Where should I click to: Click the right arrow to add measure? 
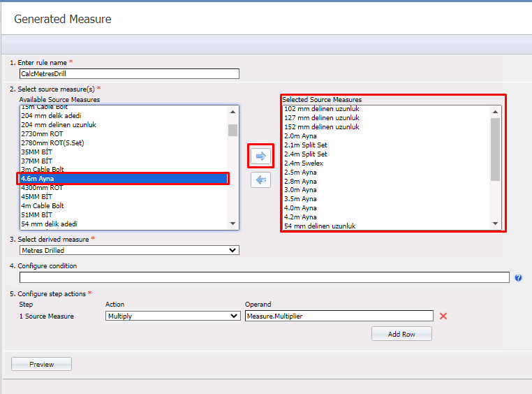[260, 156]
